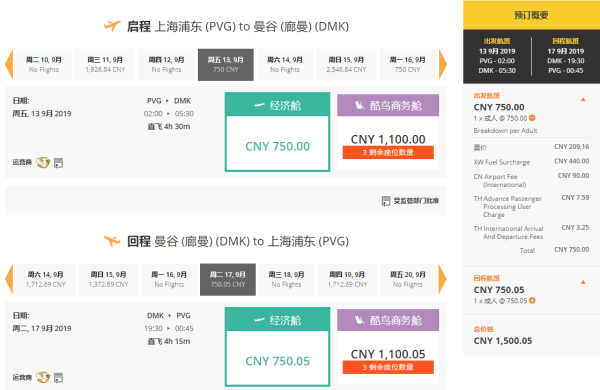Show earlier return dates with left arrow
The width and height of the screenshot is (600, 390).
tap(9, 279)
